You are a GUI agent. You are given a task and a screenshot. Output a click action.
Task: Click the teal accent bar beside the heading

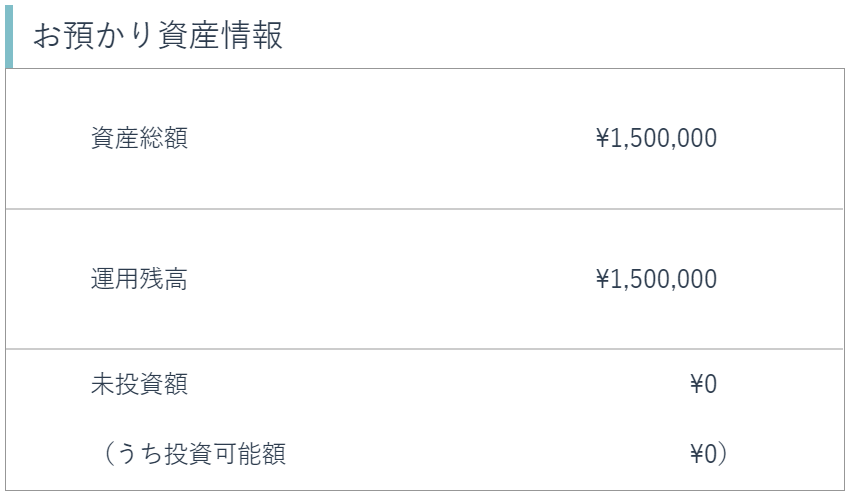pos(9,36)
